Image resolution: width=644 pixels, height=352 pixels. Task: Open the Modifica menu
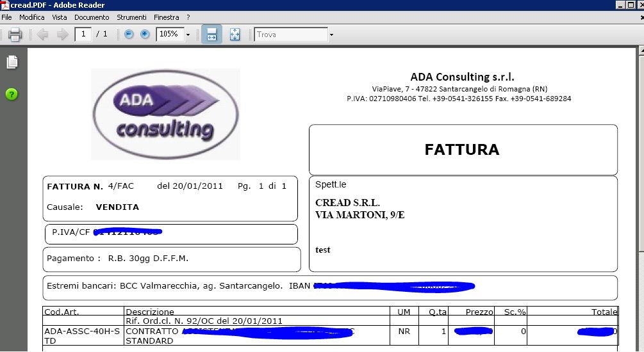click(x=31, y=17)
